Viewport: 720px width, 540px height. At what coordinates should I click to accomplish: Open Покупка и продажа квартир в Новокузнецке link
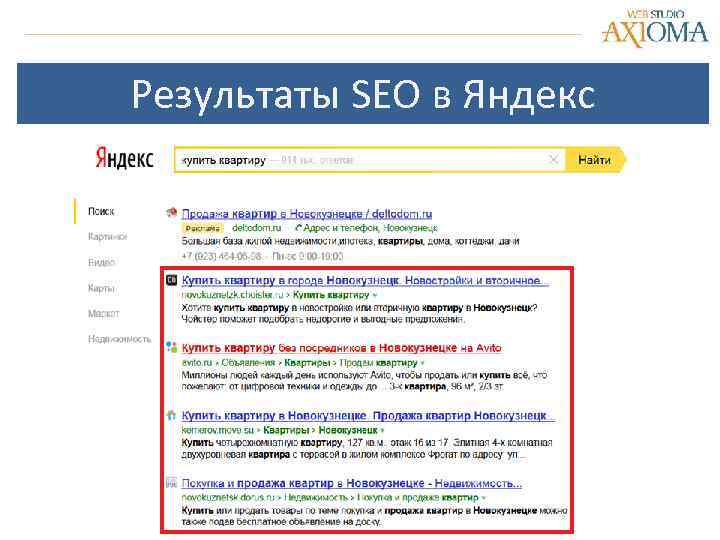(352, 484)
